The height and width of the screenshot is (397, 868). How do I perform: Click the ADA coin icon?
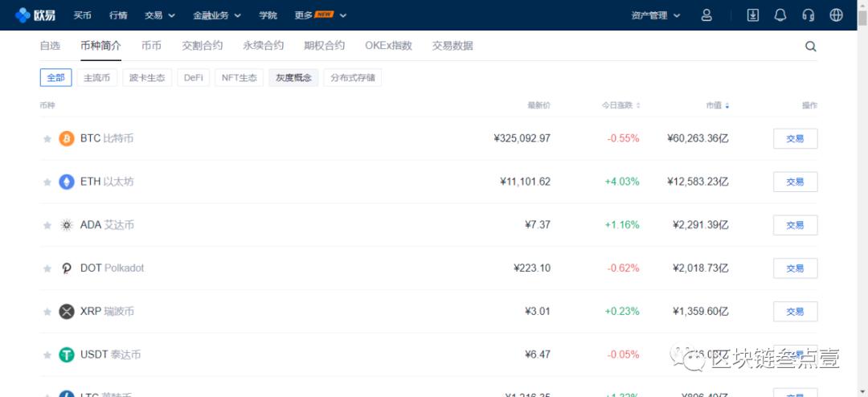tap(67, 225)
